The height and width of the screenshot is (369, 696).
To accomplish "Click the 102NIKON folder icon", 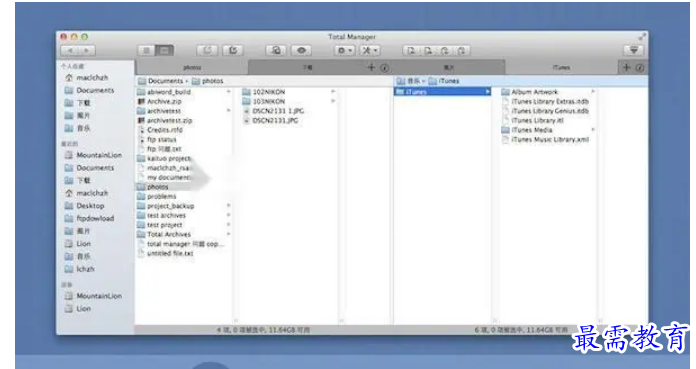I will click(246, 92).
